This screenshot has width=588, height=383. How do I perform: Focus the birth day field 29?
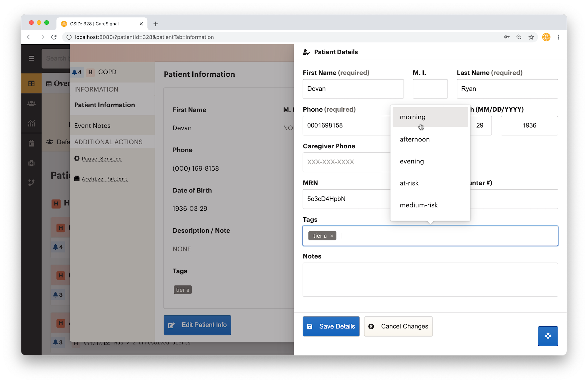pyautogui.click(x=480, y=125)
